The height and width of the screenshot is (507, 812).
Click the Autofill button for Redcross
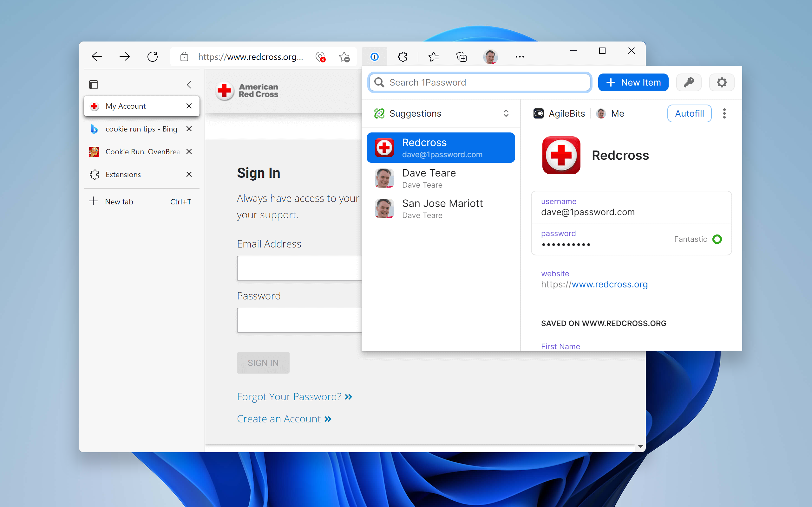coord(689,113)
